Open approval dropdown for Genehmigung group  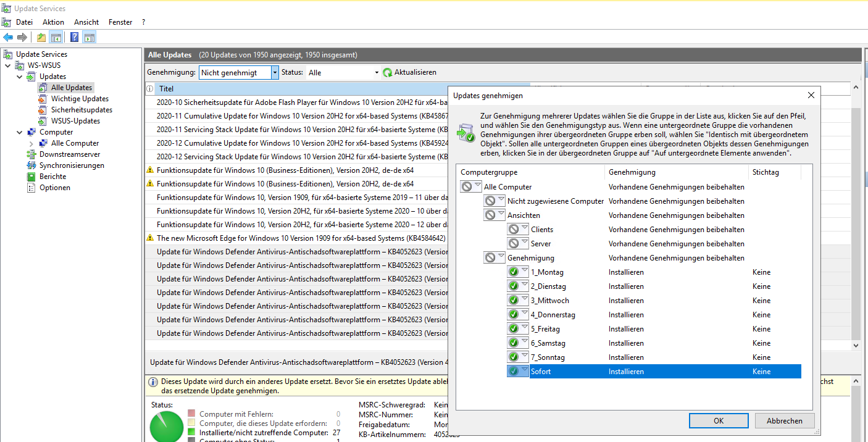click(494, 257)
